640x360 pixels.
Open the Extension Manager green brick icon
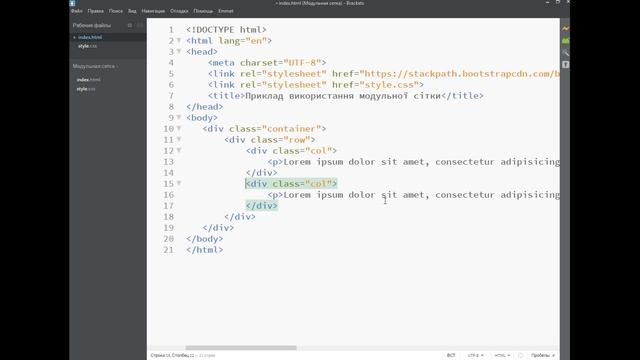pyautogui.click(x=565, y=41)
